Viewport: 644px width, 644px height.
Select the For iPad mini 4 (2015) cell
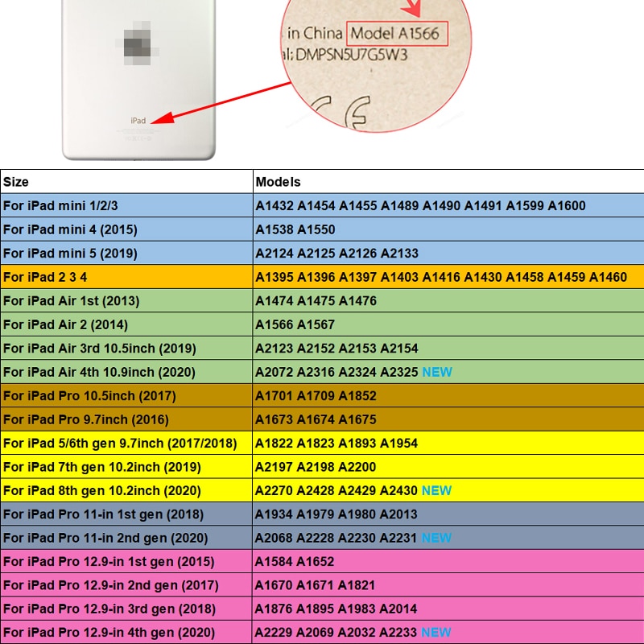(x=126, y=229)
